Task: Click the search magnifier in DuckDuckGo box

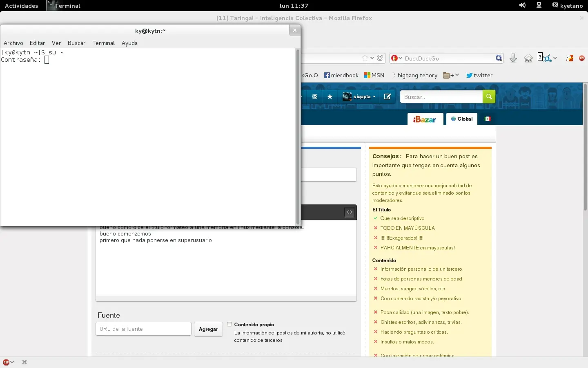Action: coord(499,58)
